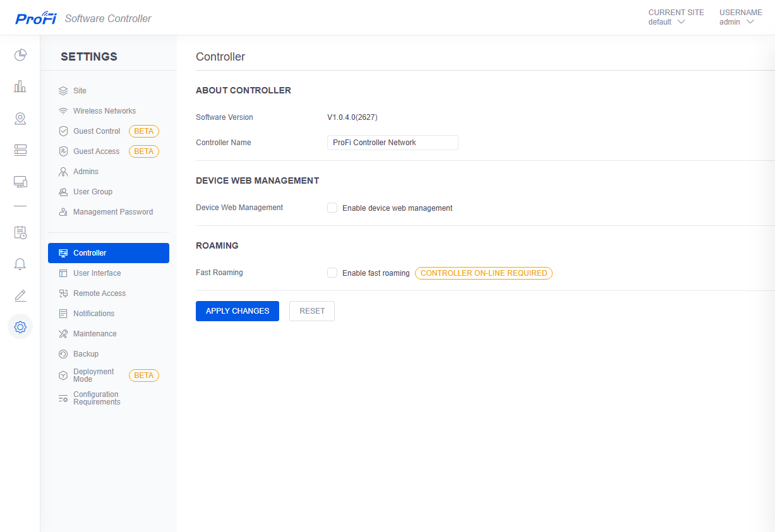This screenshot has height=532, width=775.
Task: Open the clipboard with clock icon
Action: point(20,232)
